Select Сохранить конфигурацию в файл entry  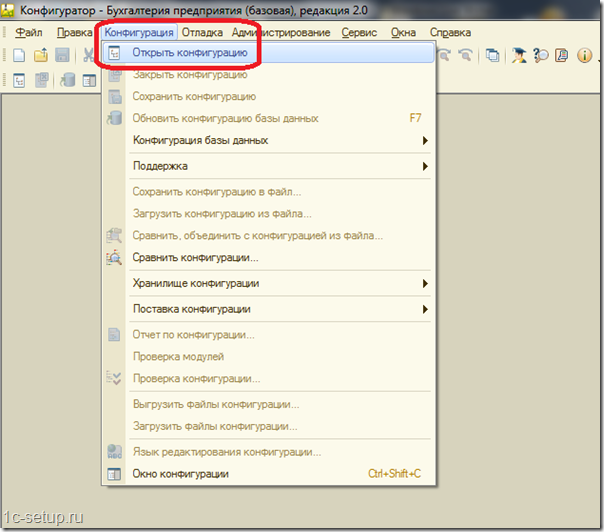[268, 191]
